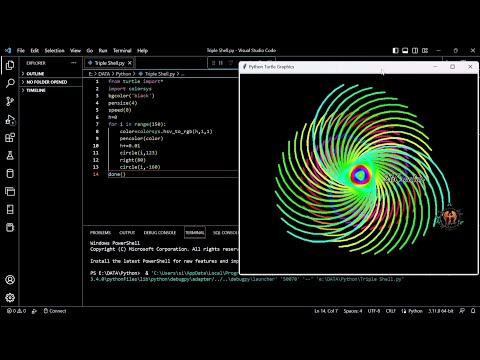Open the Search view in activity bar
480x360 pixels.
(10, 83)
